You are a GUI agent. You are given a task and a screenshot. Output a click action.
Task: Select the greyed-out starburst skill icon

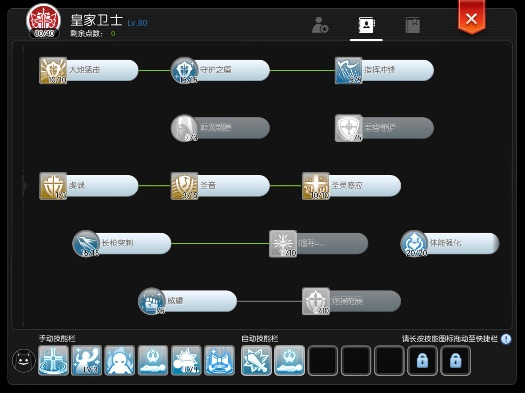pyautogui.click(x=283, y=243)
